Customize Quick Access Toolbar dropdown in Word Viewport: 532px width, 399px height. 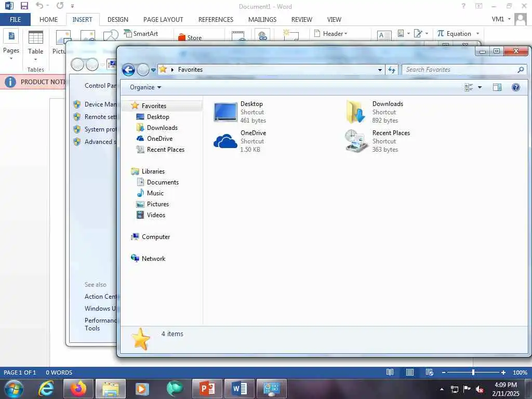click(72, 6)
